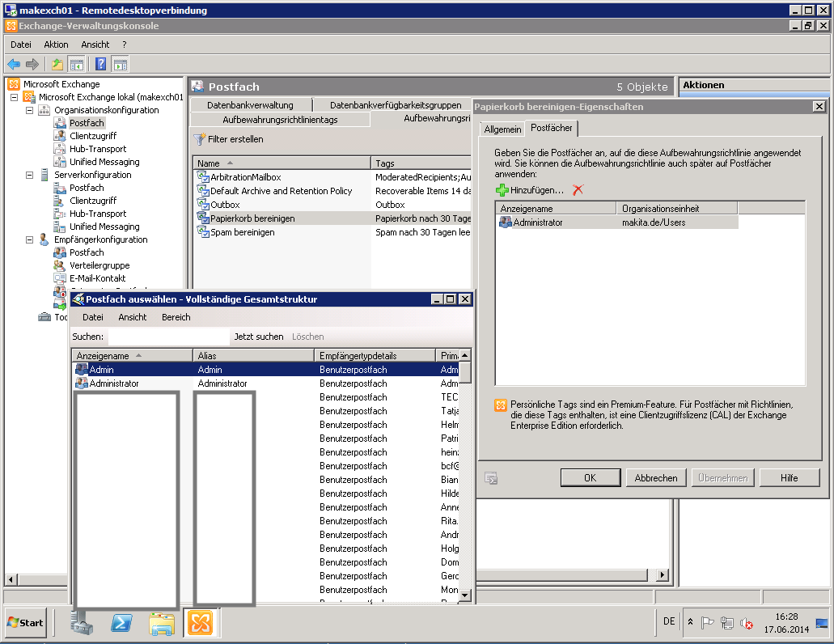Click the Start button
The height and width of the screenshot is (644, 834).
pyautogui.click(x=26, y=623)
